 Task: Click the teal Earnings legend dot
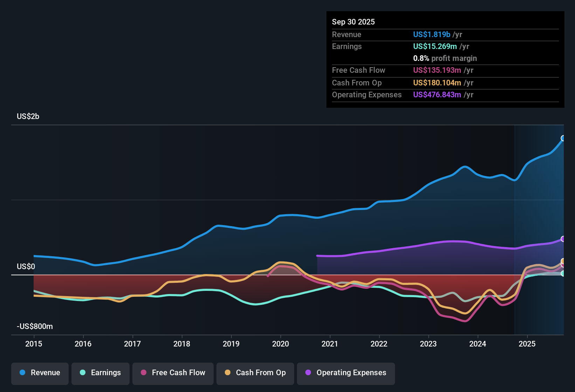click(83, 373)
